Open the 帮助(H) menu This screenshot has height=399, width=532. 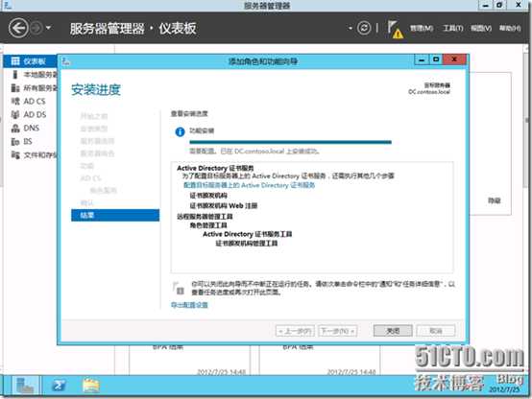pos(510,28)
